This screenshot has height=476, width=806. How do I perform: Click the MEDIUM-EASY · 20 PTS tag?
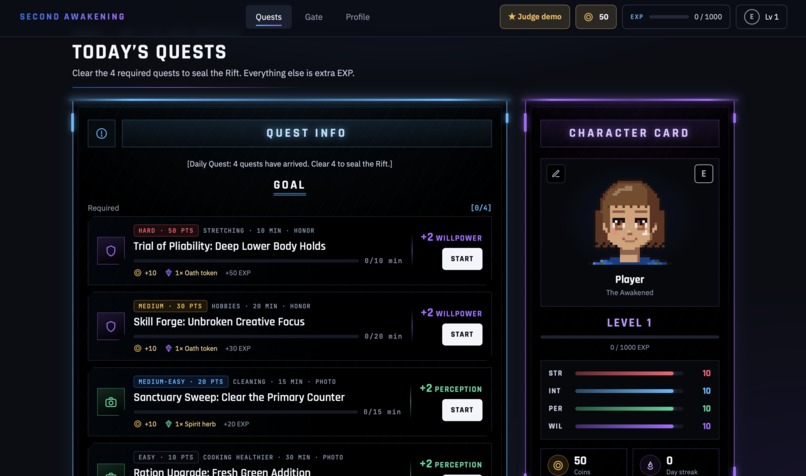181,382
